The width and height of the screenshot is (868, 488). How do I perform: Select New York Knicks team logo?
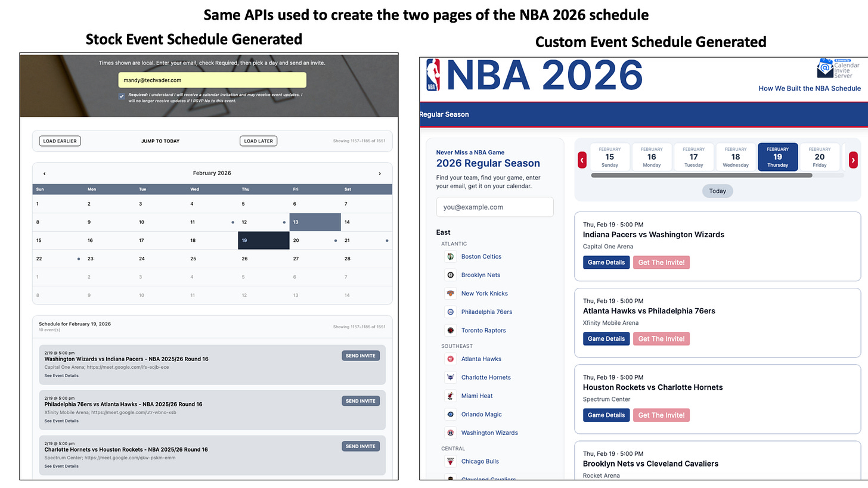451,294
